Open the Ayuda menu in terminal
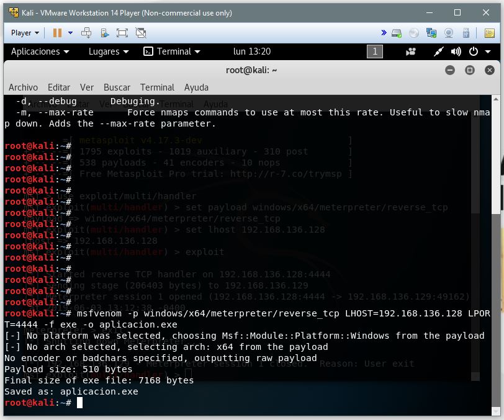Viewport: 504px width, 420px height. (x=196, y=87)
